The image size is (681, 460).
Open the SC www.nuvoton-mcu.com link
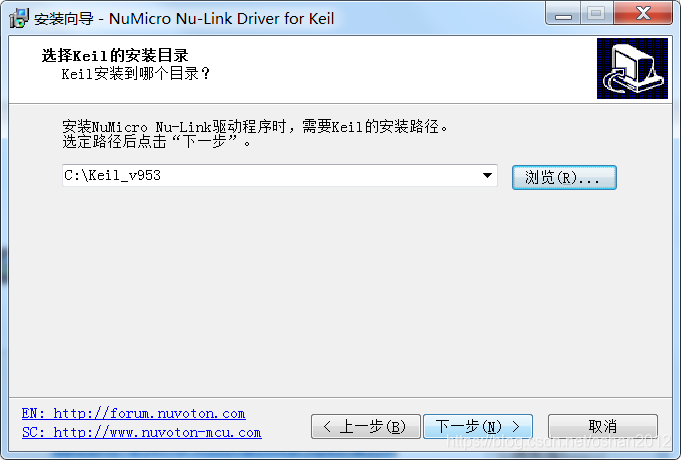tap(142, 433)
